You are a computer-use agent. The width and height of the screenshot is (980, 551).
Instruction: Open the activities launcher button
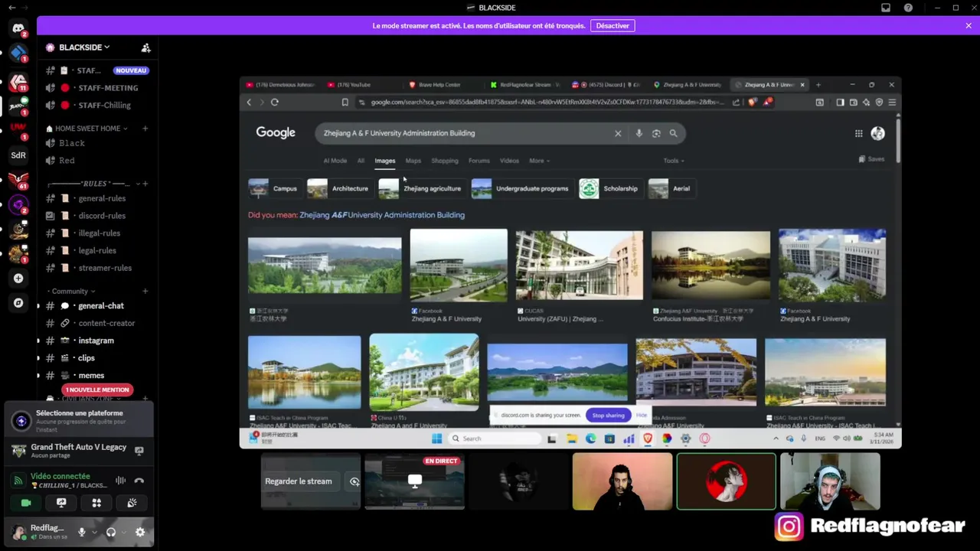click(x=96, y=503)
